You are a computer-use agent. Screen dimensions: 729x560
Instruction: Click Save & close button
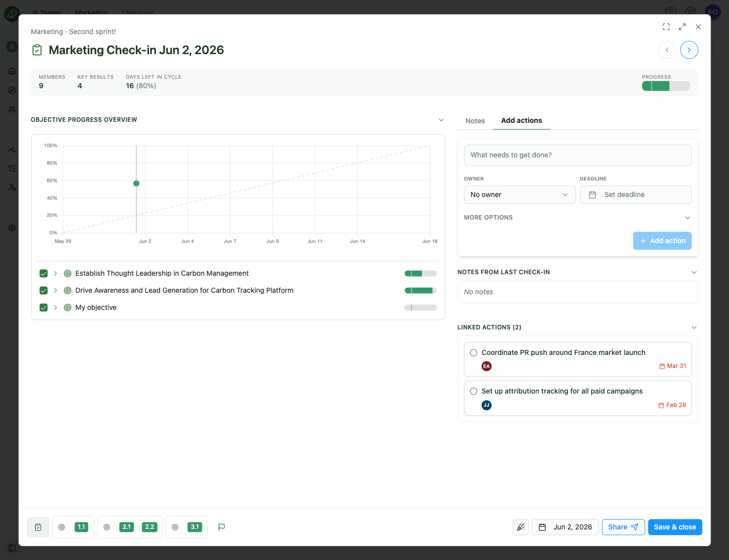[x=675, y=527]
